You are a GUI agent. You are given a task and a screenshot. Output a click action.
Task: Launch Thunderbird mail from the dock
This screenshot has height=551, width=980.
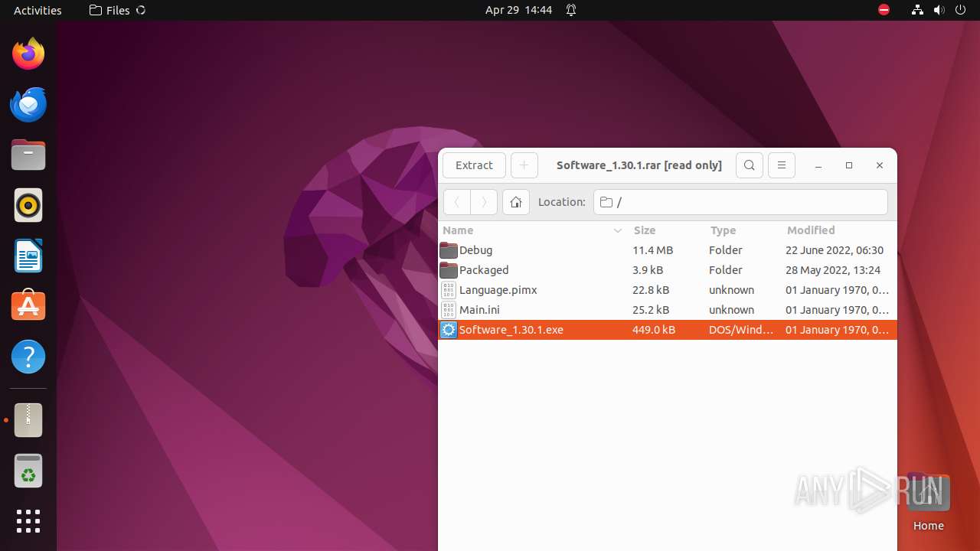point(28,104)
